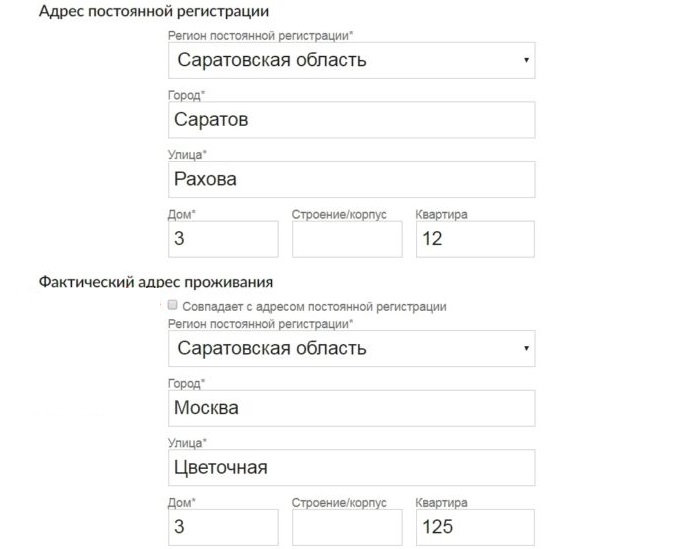This screenshot has height=549, width=684.
Task: Click the Дом field in the actual residence address
Action: [223, 527]
